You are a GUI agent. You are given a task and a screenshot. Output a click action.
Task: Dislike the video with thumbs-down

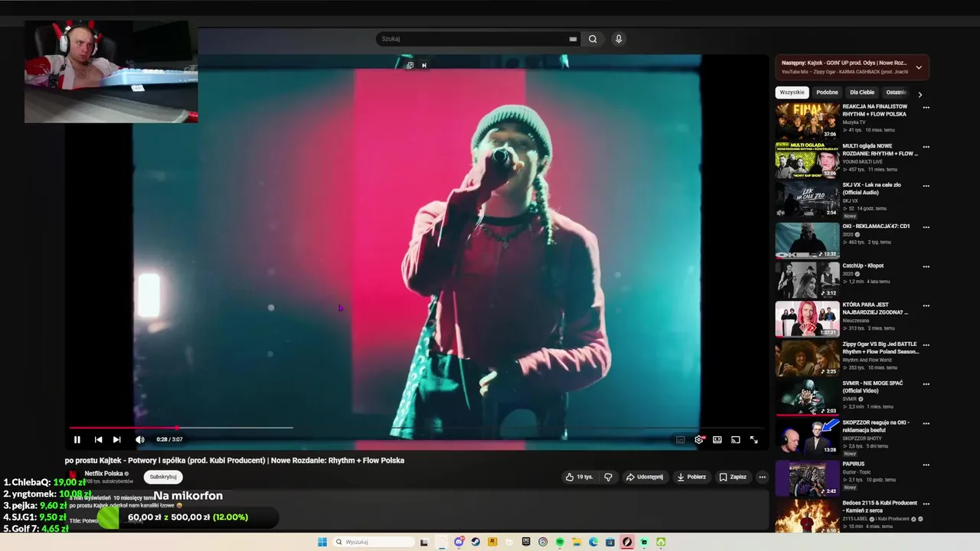click(609, 477)
